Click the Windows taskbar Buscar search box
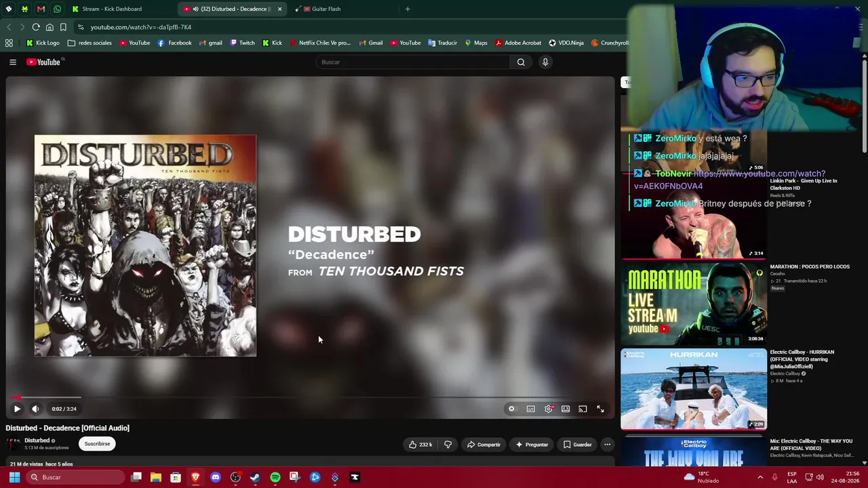Viewport: 868px width, 488px height. point(75,477)
